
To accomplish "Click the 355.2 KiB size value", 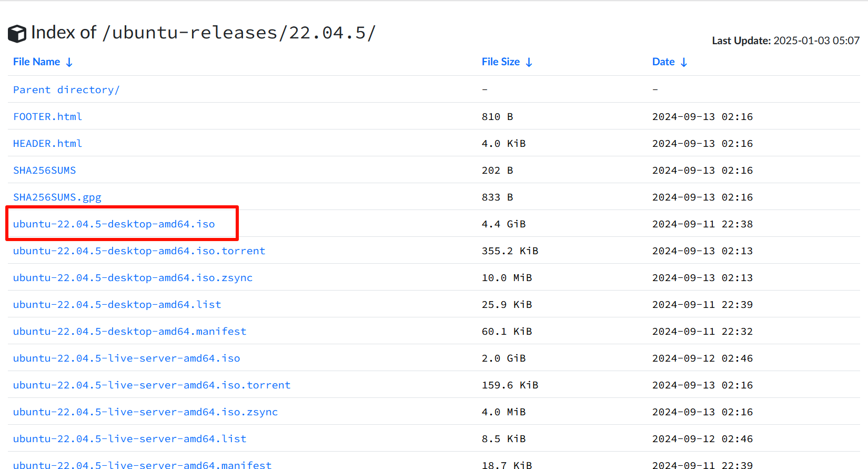I will [x=510, y=251].
